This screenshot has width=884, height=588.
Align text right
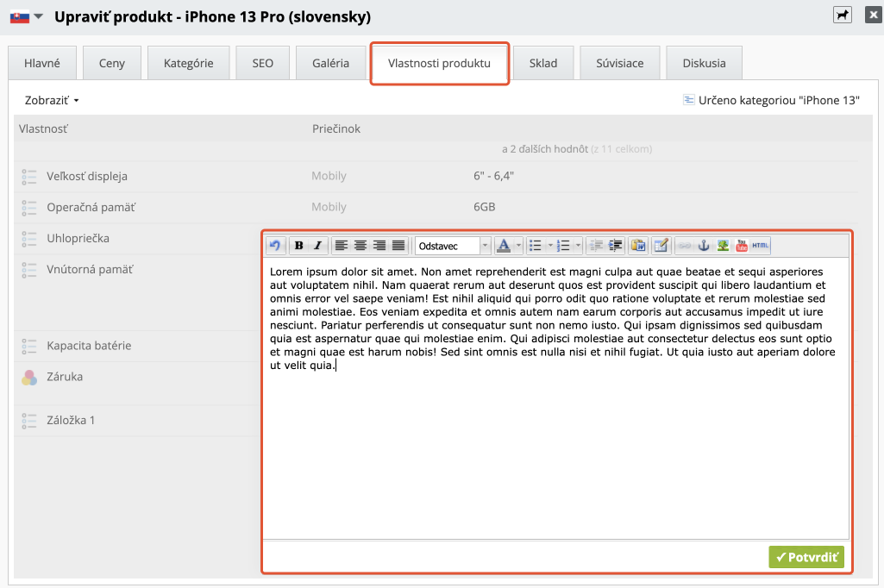(379, 245)
